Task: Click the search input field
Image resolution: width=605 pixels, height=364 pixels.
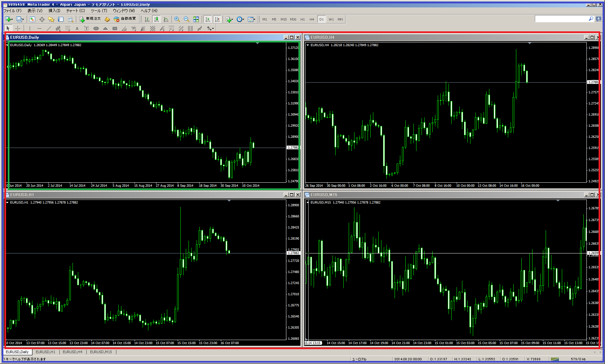Action: 561,19
